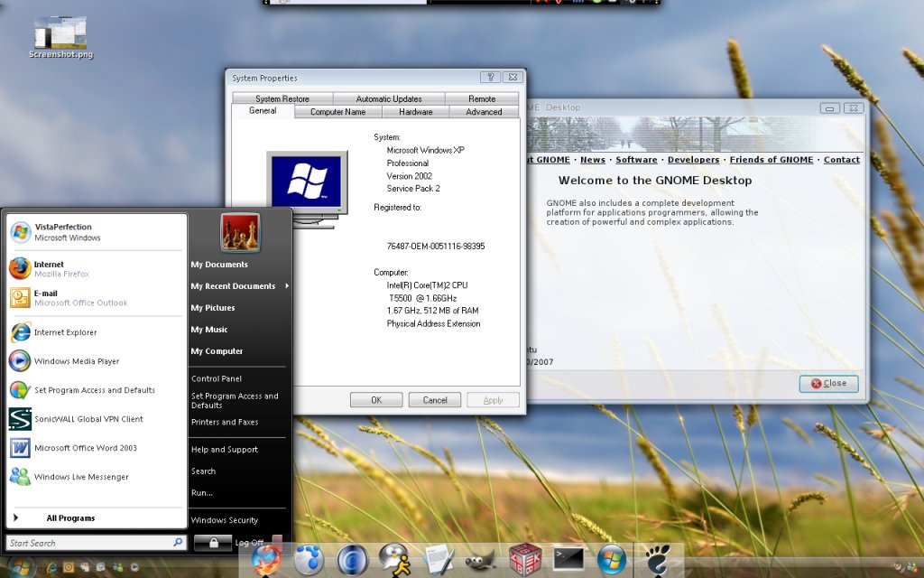Viewport: 924px width, 578px height.
Task: Click the Microsoft Office Word 2003 icon
Action: 20,448
